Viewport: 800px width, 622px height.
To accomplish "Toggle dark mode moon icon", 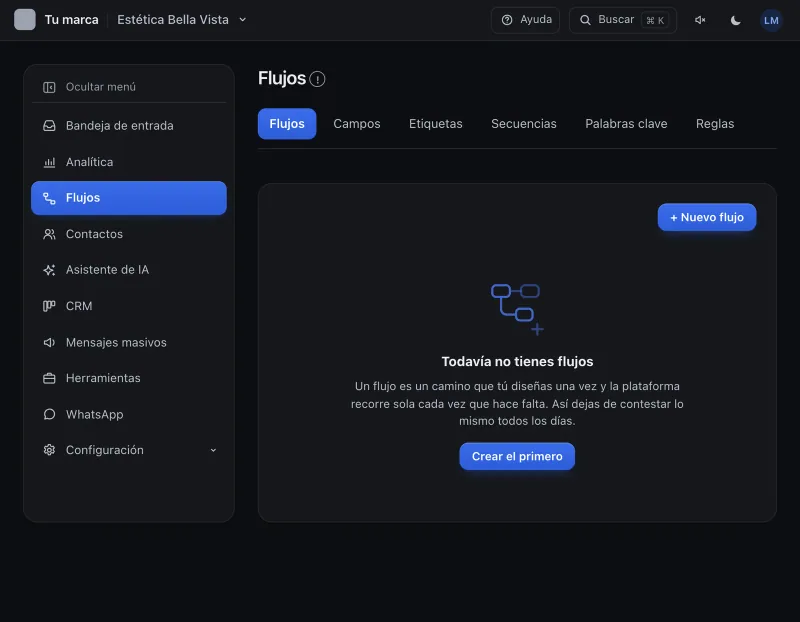I will coord(735,20).
